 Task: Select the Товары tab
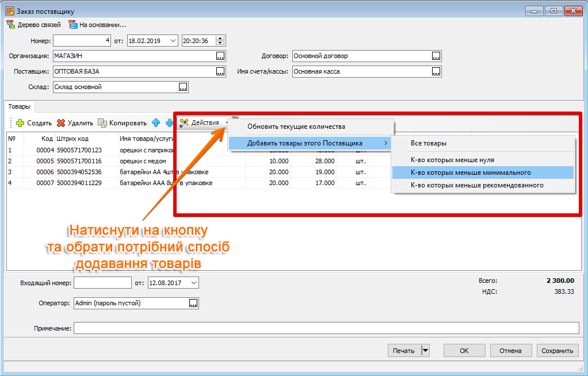19,107
